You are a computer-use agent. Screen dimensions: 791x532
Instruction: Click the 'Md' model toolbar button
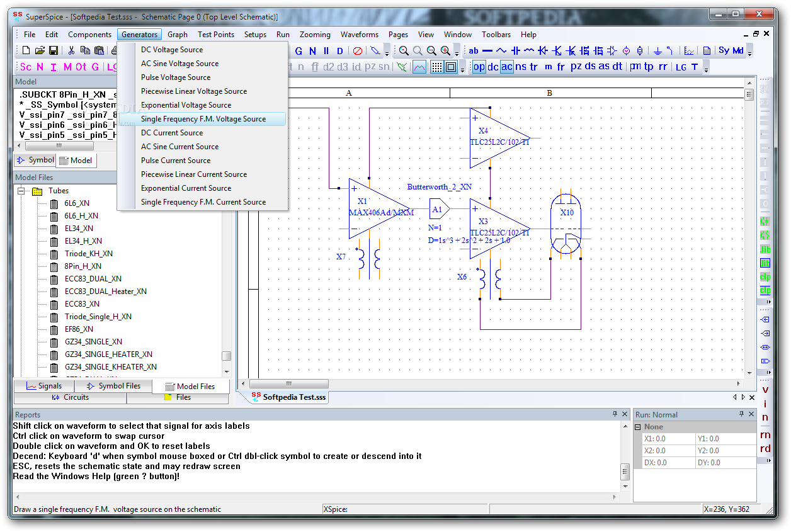tap(738, 51)
